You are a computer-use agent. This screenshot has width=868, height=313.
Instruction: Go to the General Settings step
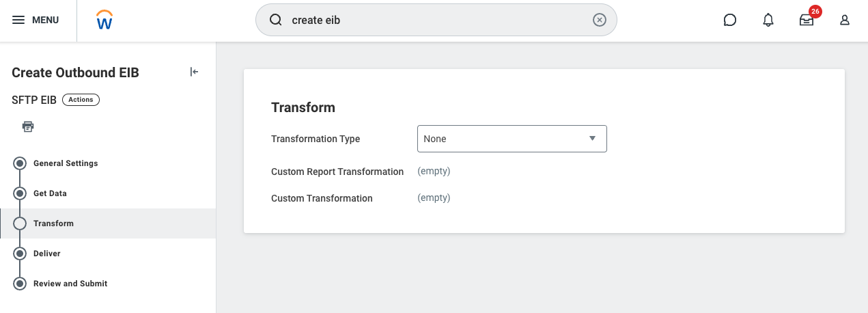(x=66, y=163)
